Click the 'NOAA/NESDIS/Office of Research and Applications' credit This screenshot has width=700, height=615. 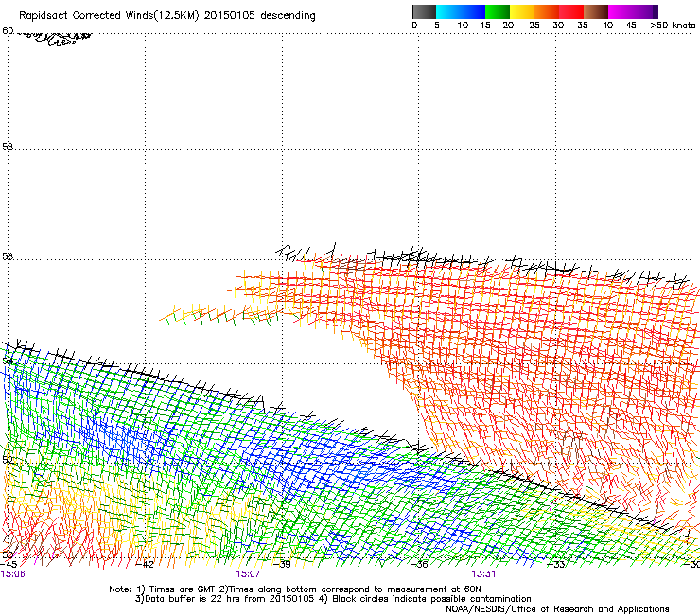pos(557,609)
